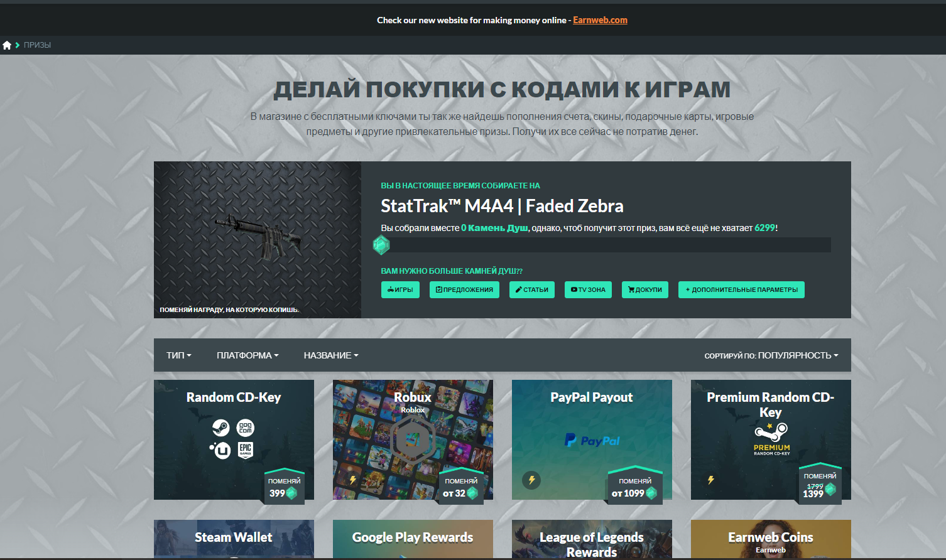Open the Earnweb.com link

(x=600, y=20)
